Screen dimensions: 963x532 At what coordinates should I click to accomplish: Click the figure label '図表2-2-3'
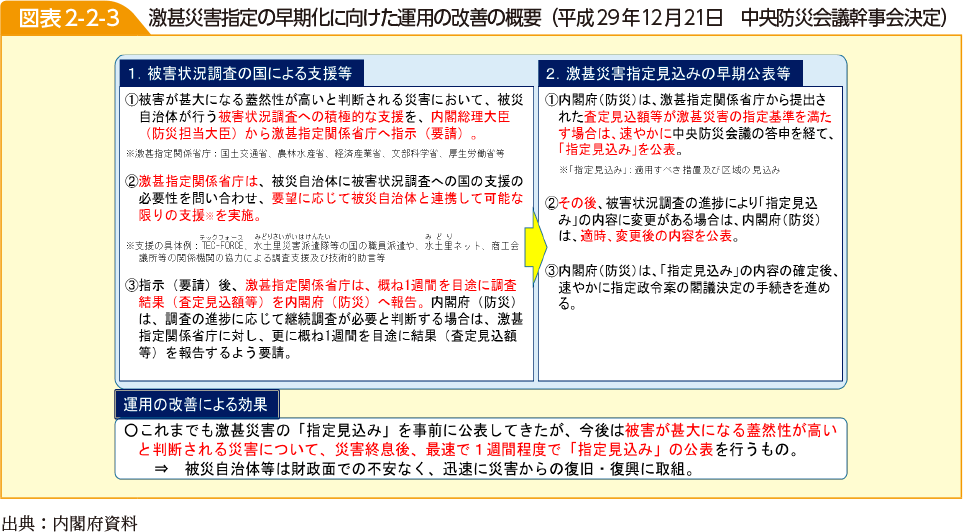(68, 18)
